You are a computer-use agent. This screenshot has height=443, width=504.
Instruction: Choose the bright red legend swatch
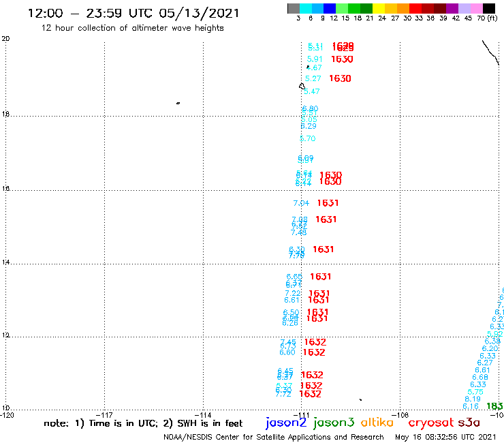point(415,8)
